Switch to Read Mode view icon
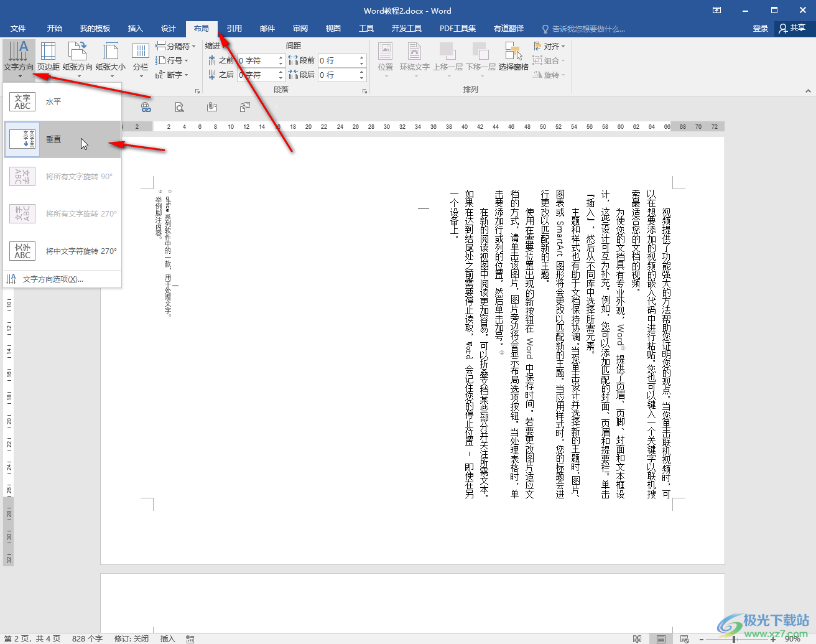Image resolution: width=816 pixels, height=644 pixels. [x=637, y=639]
